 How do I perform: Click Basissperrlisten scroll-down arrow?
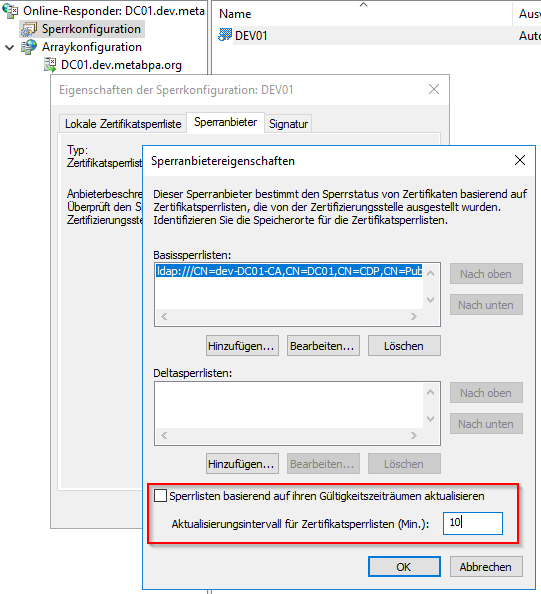click(x=430, y=300)
